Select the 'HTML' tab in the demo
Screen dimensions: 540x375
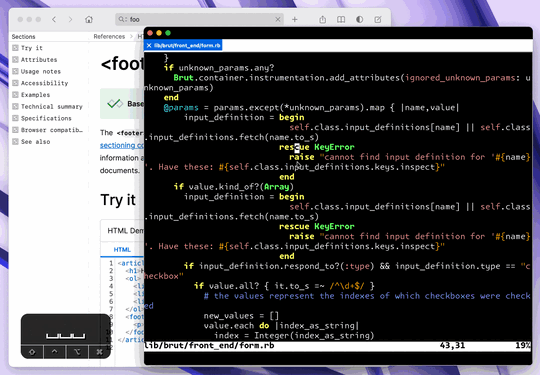122,249
